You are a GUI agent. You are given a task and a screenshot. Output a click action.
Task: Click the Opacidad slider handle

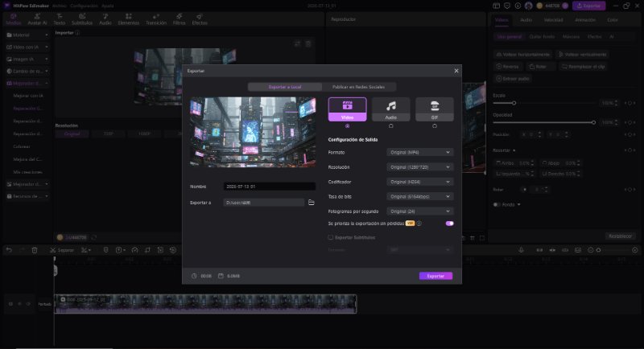[593, 122]
